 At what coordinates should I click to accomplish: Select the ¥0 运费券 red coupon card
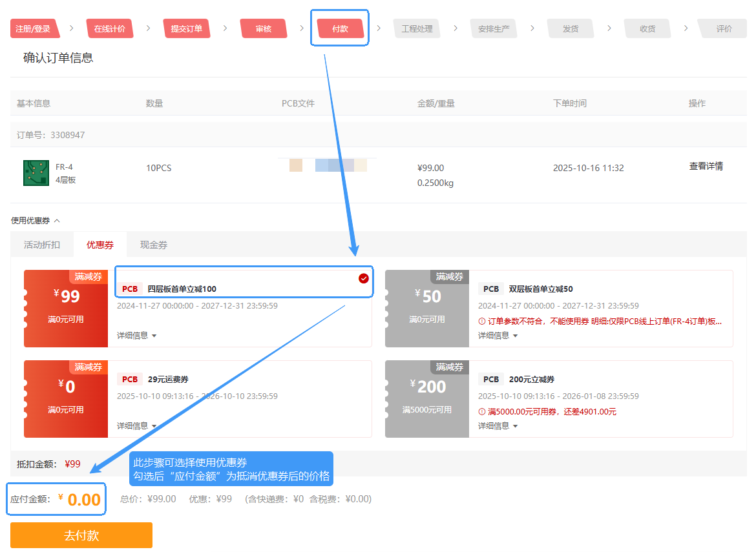pyautogui.click(x=66, y=399)
